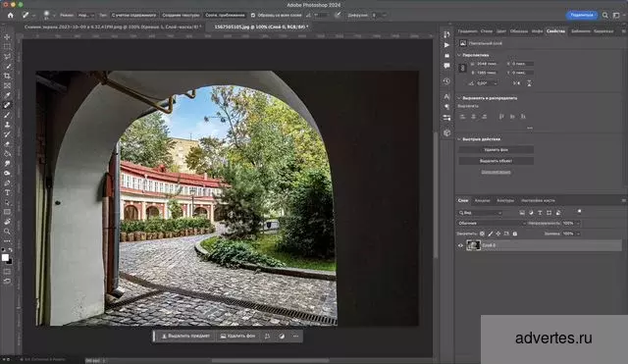This screenshot has width=628, height=364.
Task: Select the Hand tool
Action: pyautogui.click(x=7, y=222)
